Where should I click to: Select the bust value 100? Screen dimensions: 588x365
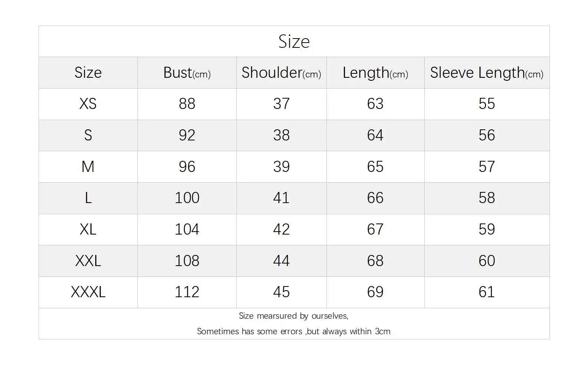click(x=187, y=198)
